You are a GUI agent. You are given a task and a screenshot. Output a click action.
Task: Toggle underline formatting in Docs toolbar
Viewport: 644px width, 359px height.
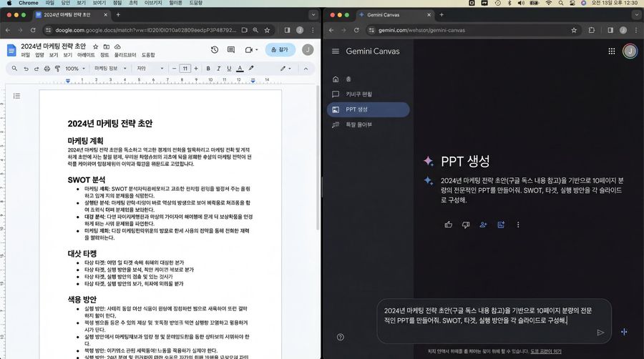tap(229, 69)
